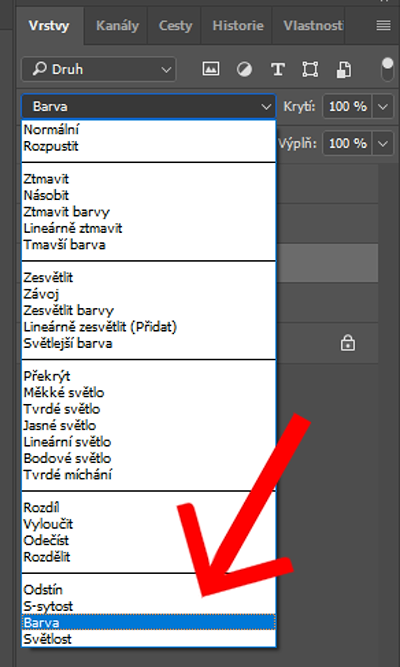The height and width of the screenshot is (667, 400).
Task: Switch to the Kanály tab
Action: (117, 26)
